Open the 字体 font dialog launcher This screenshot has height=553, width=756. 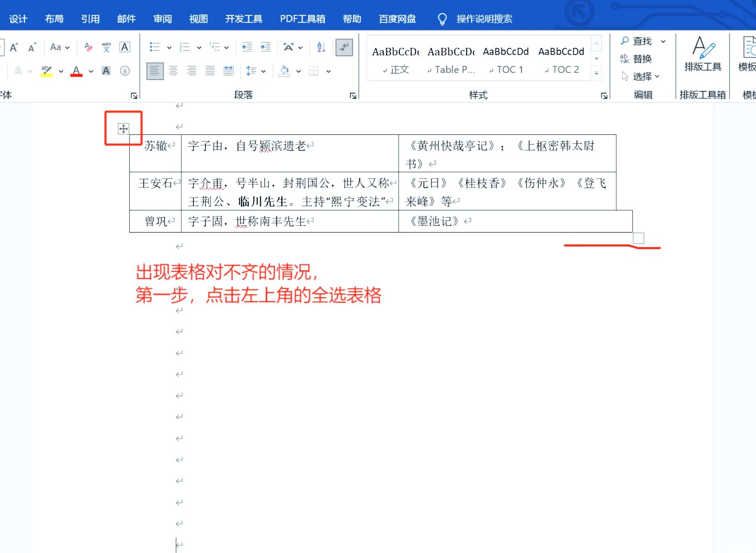coord(134,96)
